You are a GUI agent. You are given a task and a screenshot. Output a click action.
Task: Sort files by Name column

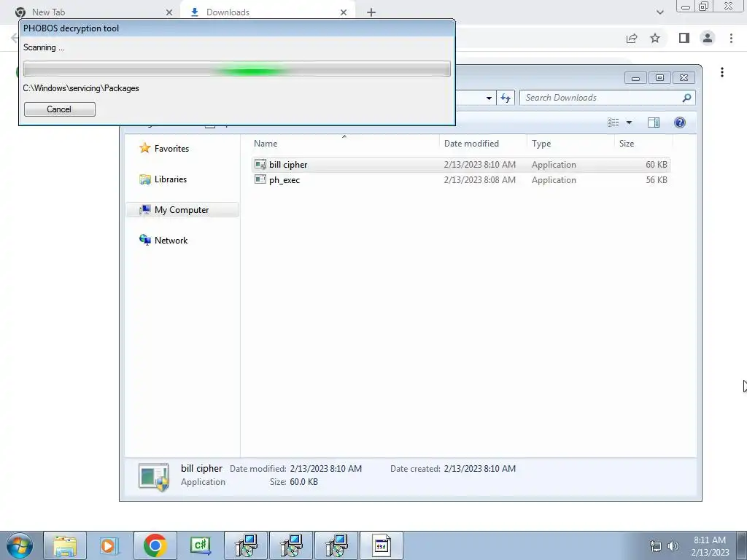(344, 144)
